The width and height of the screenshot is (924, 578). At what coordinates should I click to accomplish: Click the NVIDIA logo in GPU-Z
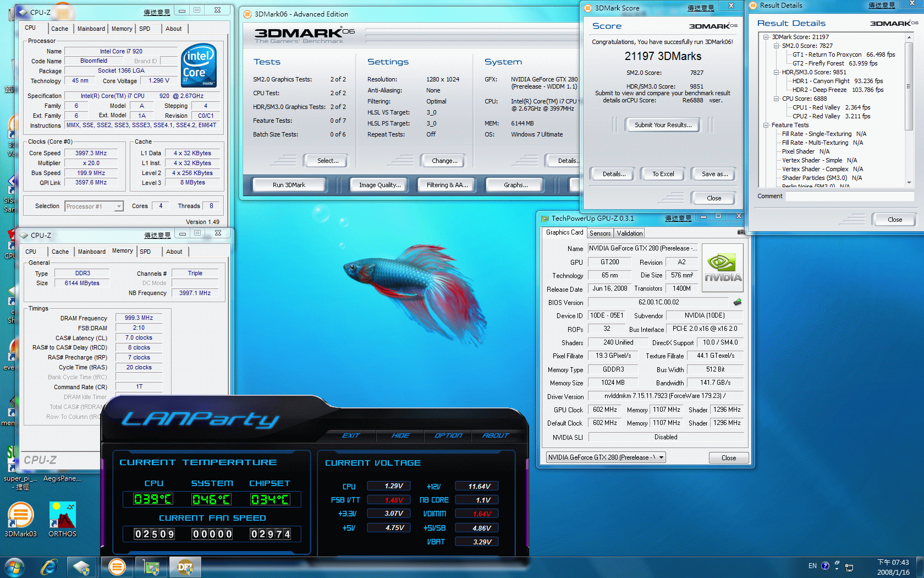point(723,268)
